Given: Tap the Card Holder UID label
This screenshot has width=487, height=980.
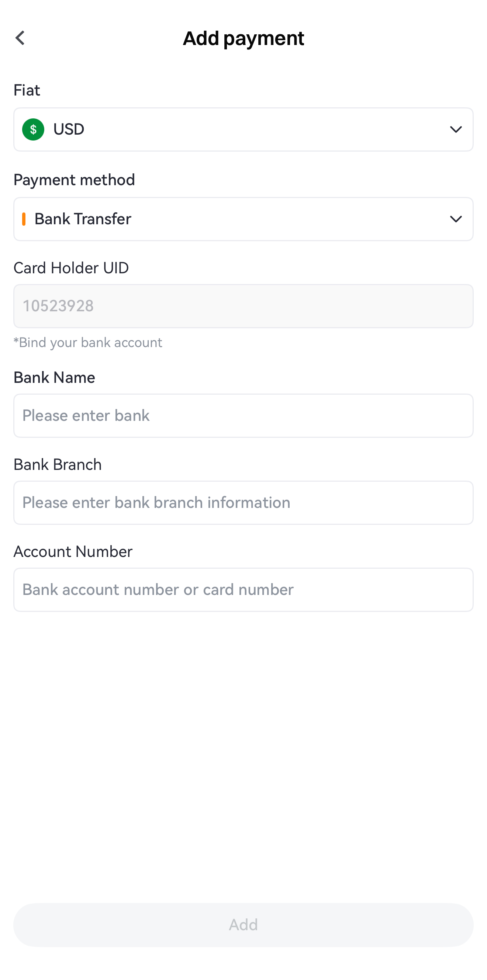Looking at the screenshot, I should tap(71, 268).
